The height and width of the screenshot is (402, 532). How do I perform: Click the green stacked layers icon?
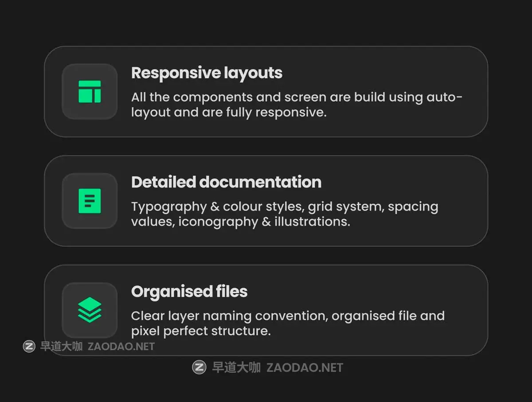click(90, 310)
